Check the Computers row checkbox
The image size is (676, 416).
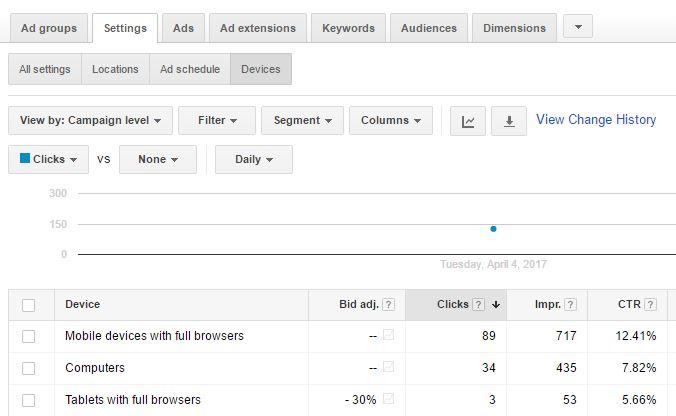pos(28,368)
